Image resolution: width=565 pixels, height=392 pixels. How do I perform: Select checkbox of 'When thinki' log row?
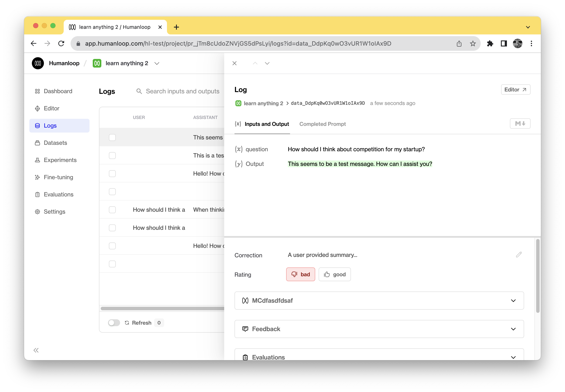[x=112, y=210]
